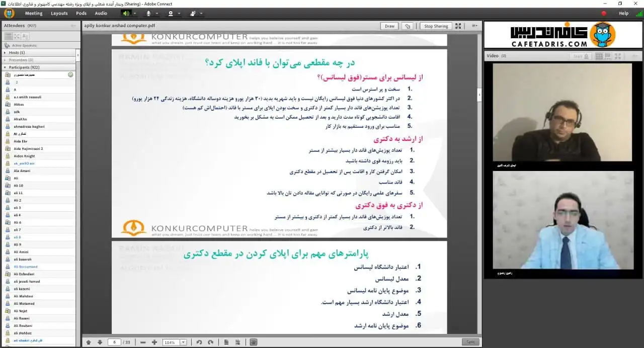Open the Pods menu
The height and width of the screenshot is (348, 644).
click(81, 14)
